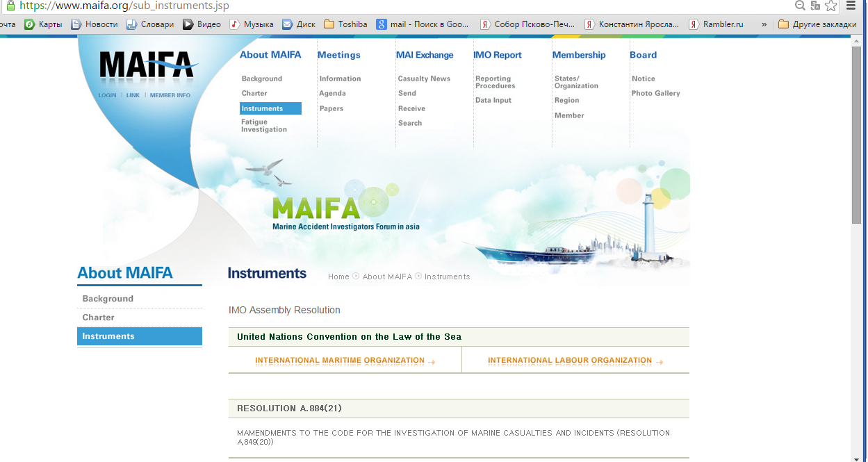868x462 pixels.
Task: Open Papers under Meetings
Action: point(331,108)
